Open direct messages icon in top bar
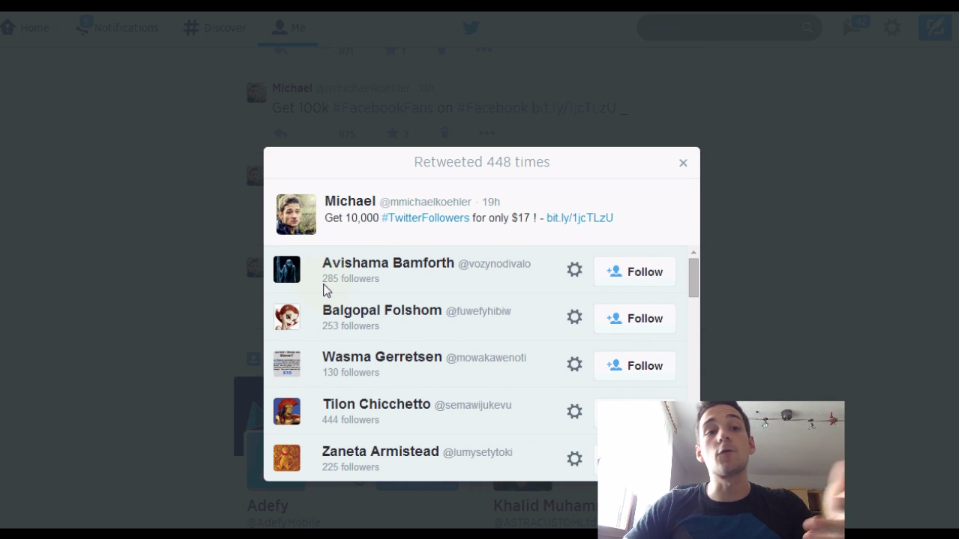This screenshot has height=539, width=960. click(x=855, y=27)
